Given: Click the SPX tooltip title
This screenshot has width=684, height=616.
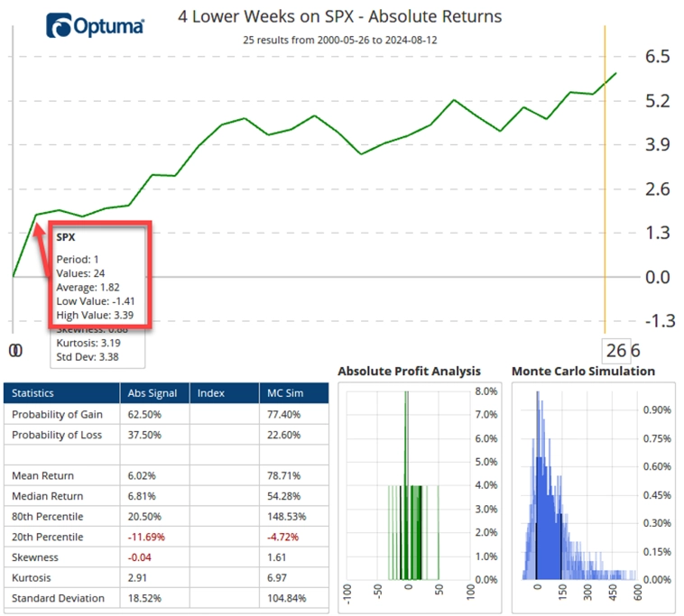Looking at the screenshot, I should click(x=66, y=237).
